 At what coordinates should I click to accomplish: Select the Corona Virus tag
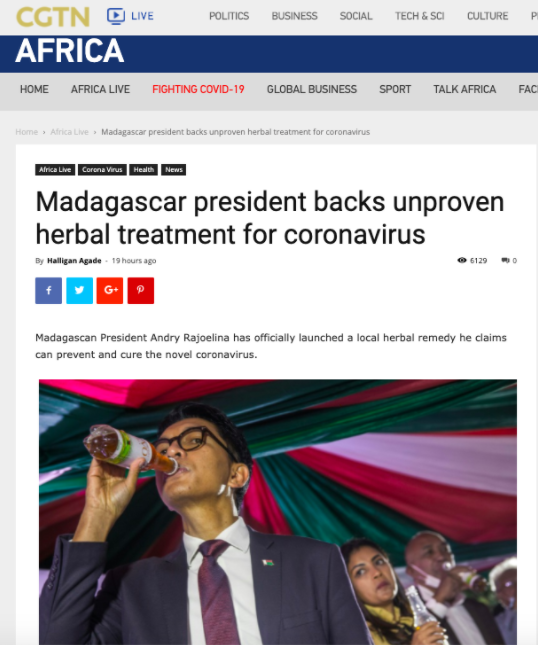[x=102, y=170]
